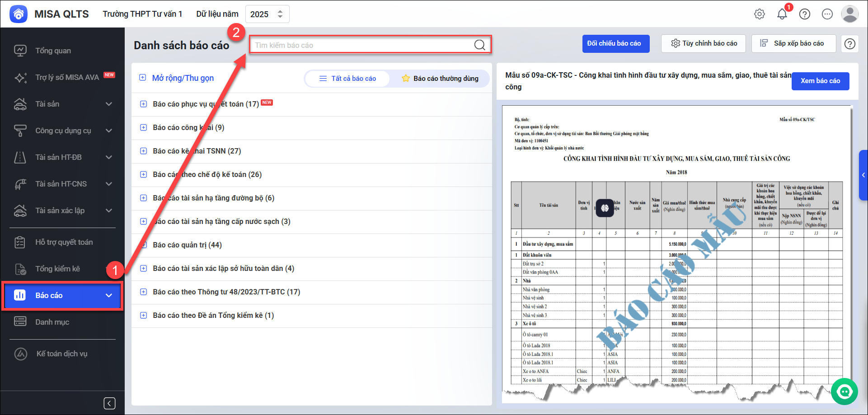
Task: Expand Báo cáo theo chế độ kế toán
Action: pos(143,174)
